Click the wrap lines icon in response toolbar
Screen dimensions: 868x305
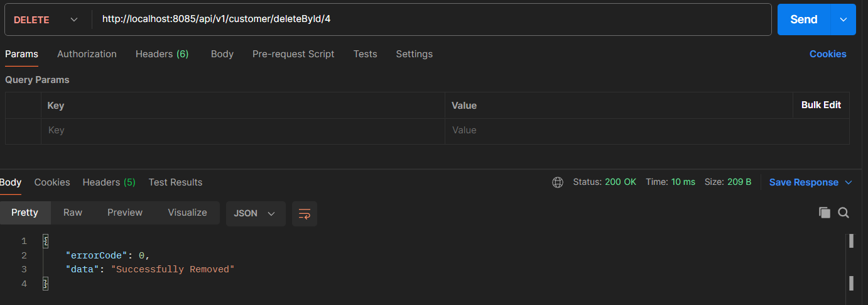(x=305, y=214)
